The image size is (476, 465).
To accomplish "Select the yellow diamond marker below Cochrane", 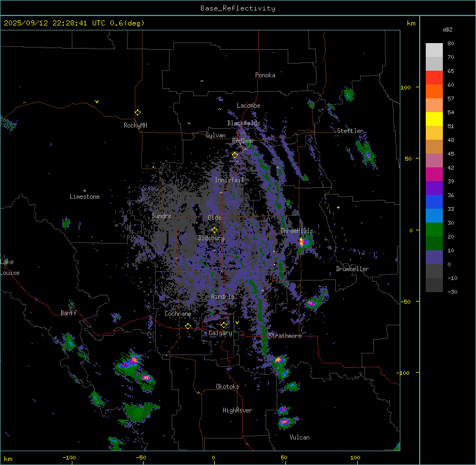I will (188, 326).
